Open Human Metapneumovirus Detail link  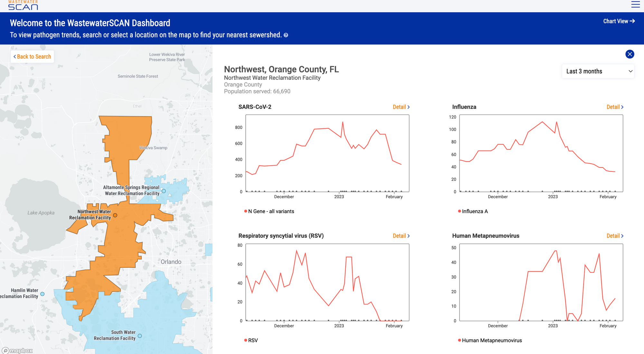pyautogui.click(x=615, y=236)
